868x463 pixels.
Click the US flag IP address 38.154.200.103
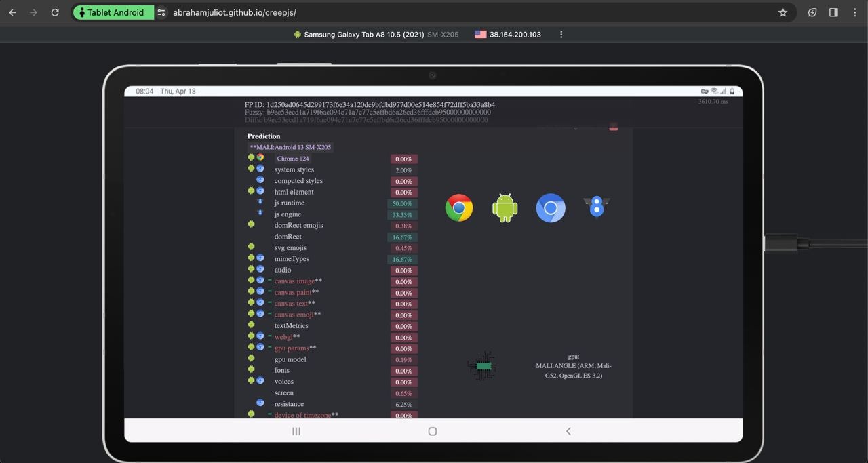[507, 35]
